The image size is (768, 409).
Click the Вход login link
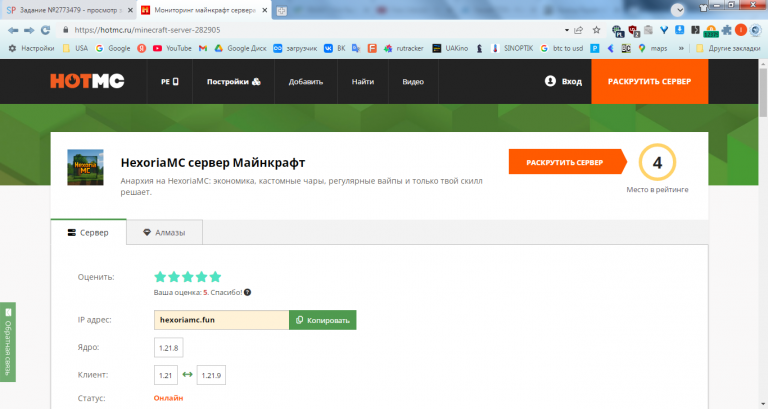563,81
